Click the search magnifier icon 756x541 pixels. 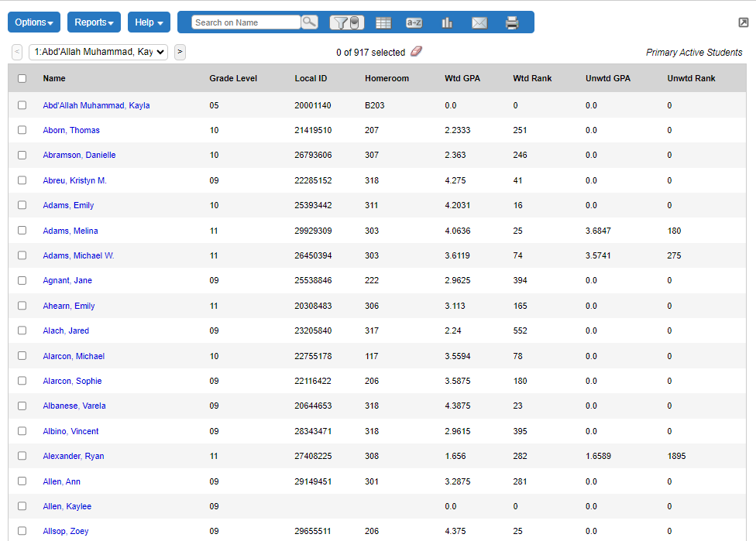[x=309, y=22]
